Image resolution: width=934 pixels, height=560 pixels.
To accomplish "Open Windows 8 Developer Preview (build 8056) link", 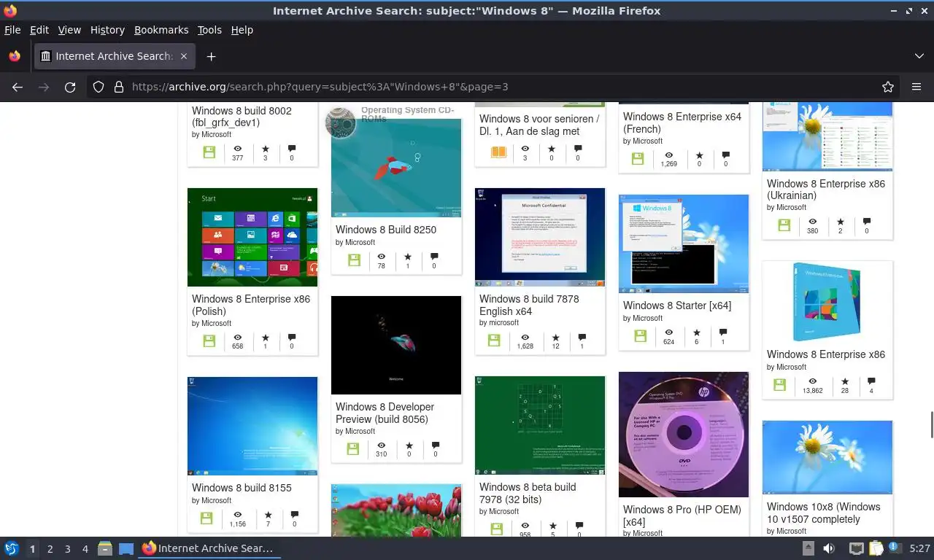I will click(x=385, y=413).
